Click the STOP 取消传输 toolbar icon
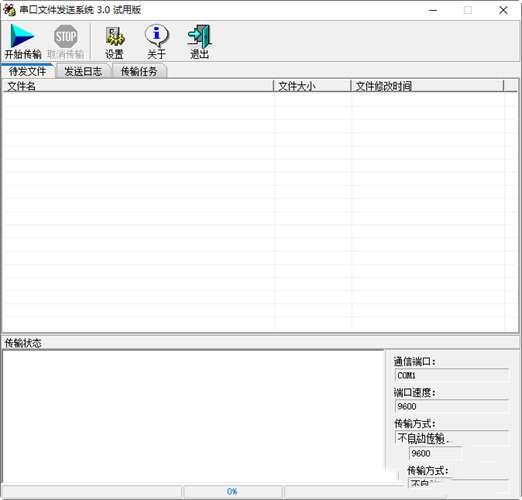Screen dimensions: 522x500 pyautogui.click(x=66, y=42)
